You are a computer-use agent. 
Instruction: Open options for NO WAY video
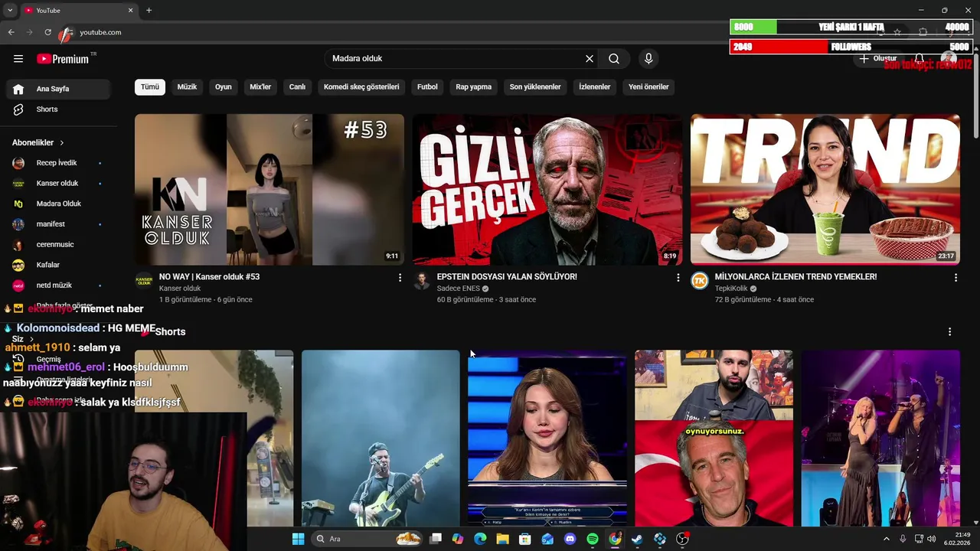(400, 278)
